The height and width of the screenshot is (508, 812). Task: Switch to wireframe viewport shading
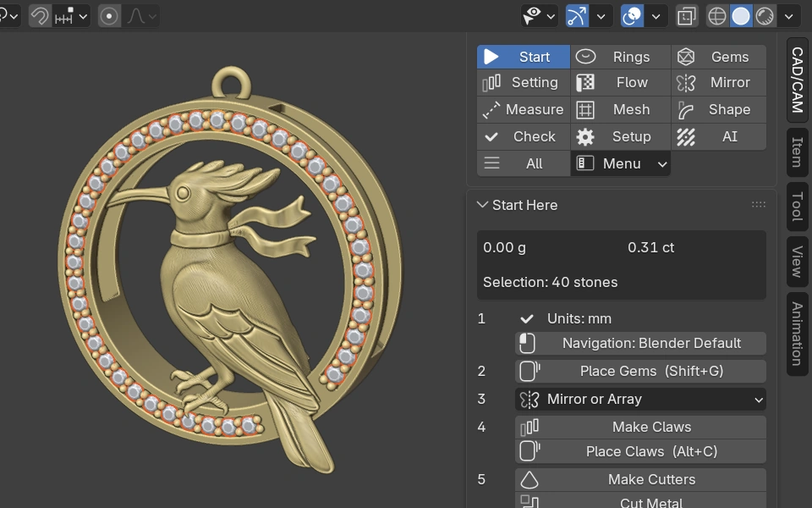(x=717, y=16)
